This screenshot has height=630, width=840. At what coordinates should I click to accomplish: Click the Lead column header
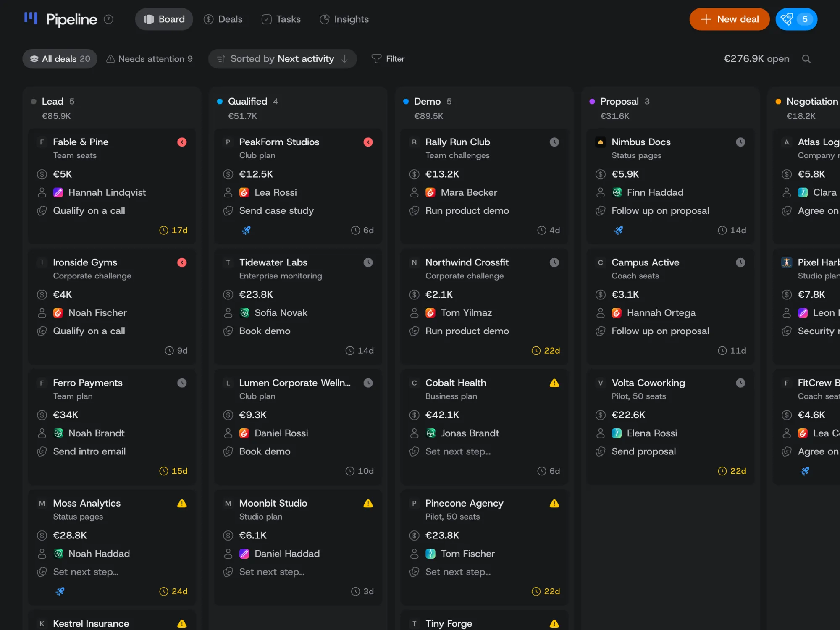[52, 102]
